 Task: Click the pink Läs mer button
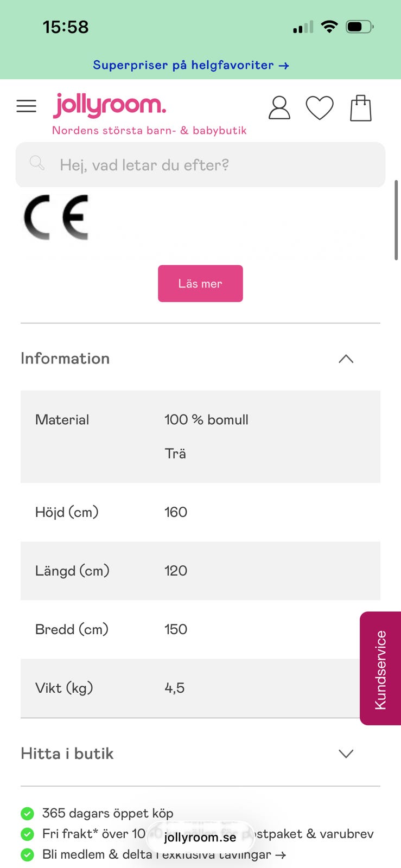[200, 284]
